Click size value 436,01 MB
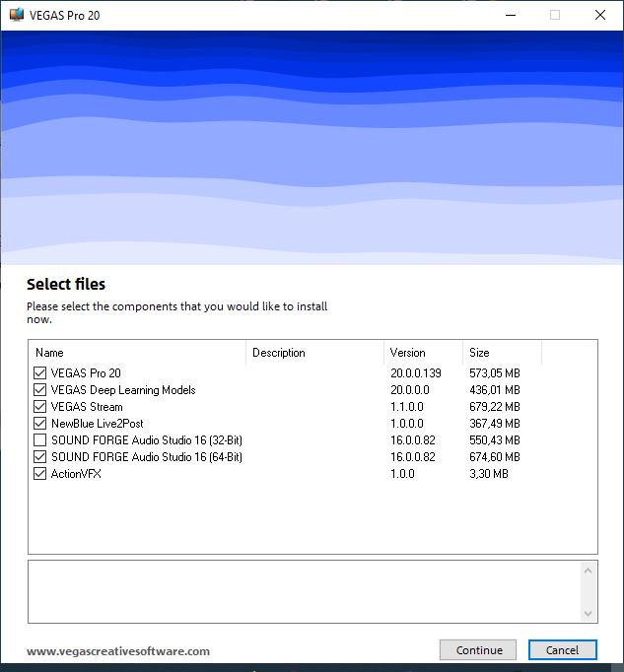624x672 pixels. click(x=495, y=389)
